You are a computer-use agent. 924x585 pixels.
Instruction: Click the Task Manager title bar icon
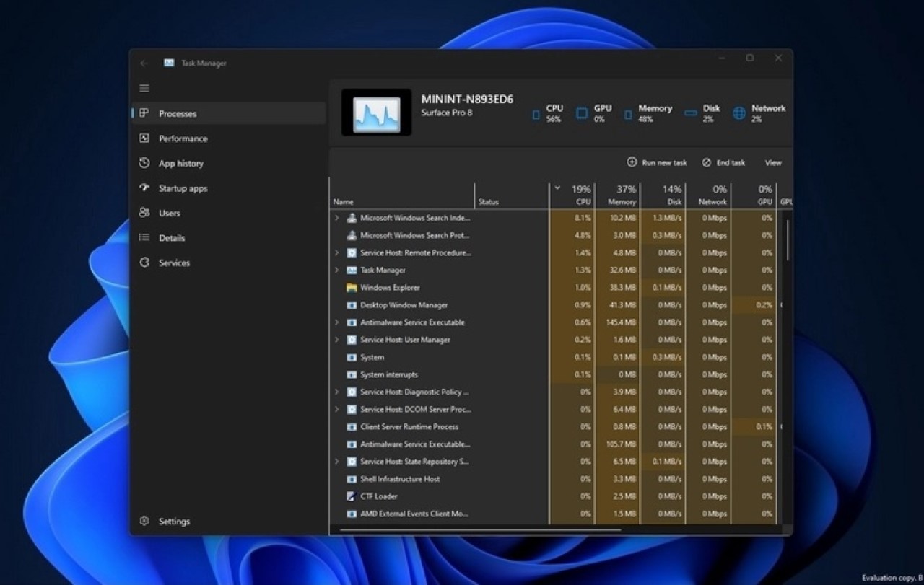pos(169,63)
